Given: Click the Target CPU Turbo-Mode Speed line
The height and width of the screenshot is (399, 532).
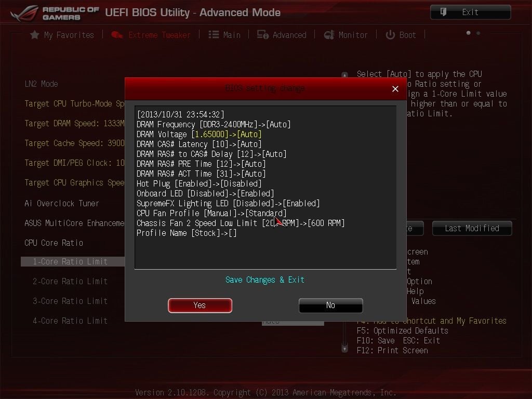Looking at the screenshot, I should (x=74, y=104).
